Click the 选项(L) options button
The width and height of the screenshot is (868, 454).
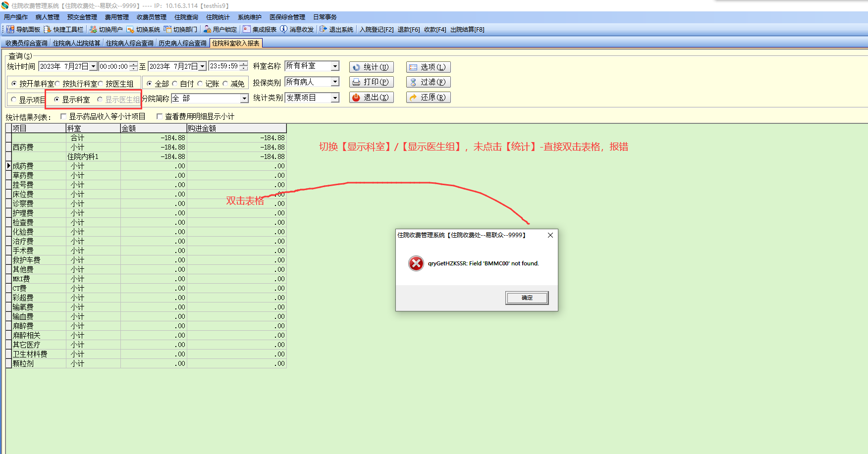(429, 67)
